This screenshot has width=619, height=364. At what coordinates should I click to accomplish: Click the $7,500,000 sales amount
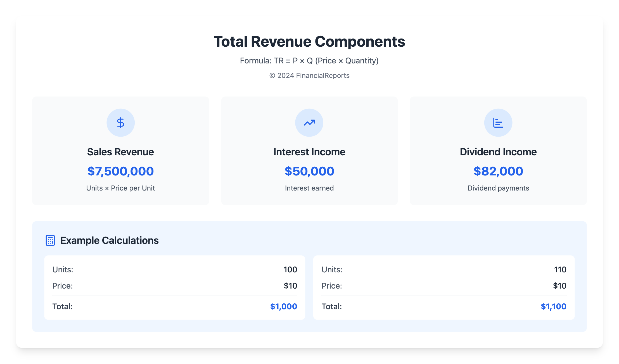pos(120,171)
